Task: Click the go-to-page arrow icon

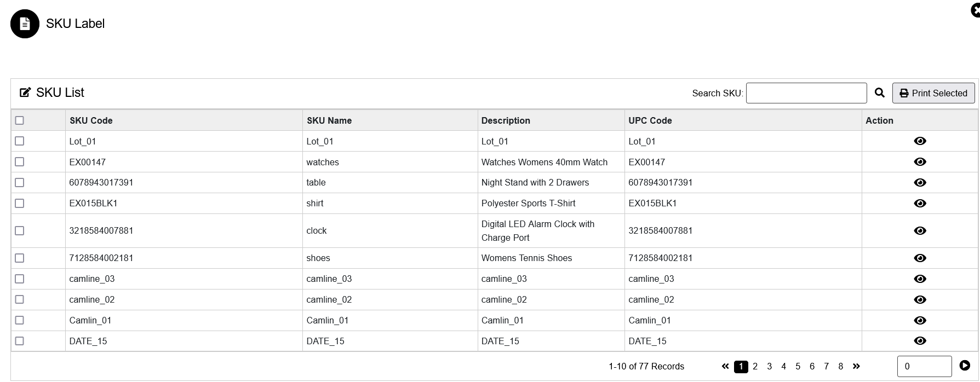Action: (965, 366)
